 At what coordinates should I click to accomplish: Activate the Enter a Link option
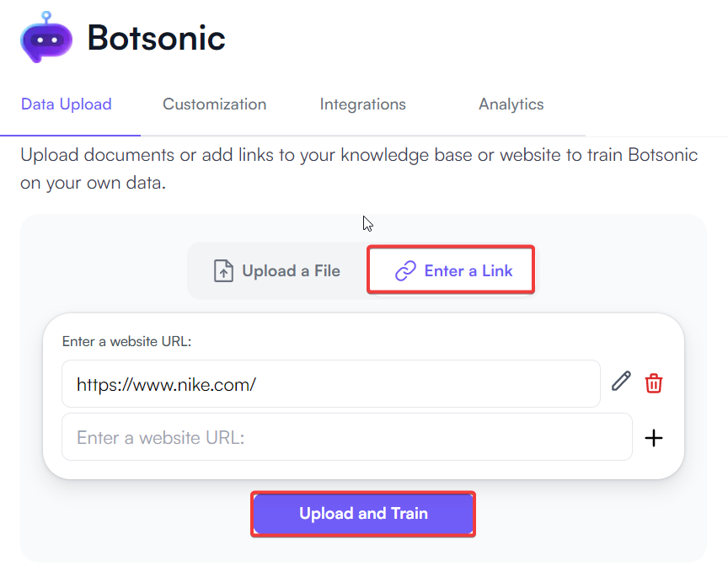pos(450,270)
